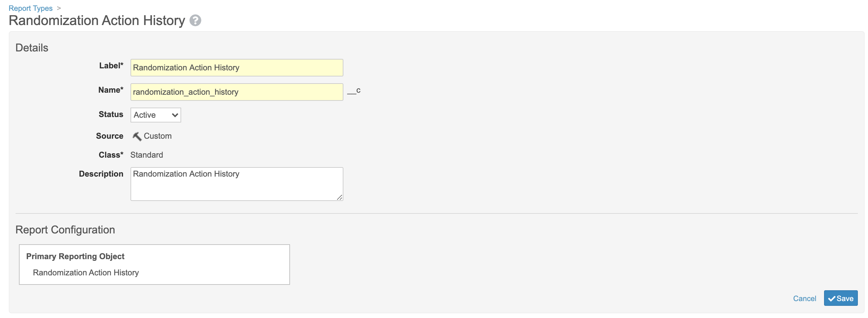Go back via Report Types breadcrumb link
The width and height of the screenshot is (868, 318).
pyautogui.click(x=30, y=8)
